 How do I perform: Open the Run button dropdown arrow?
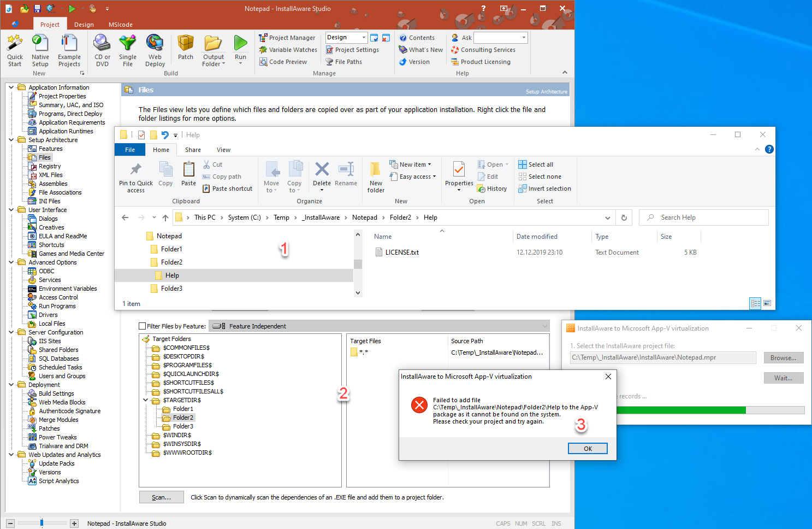[240, 63]
